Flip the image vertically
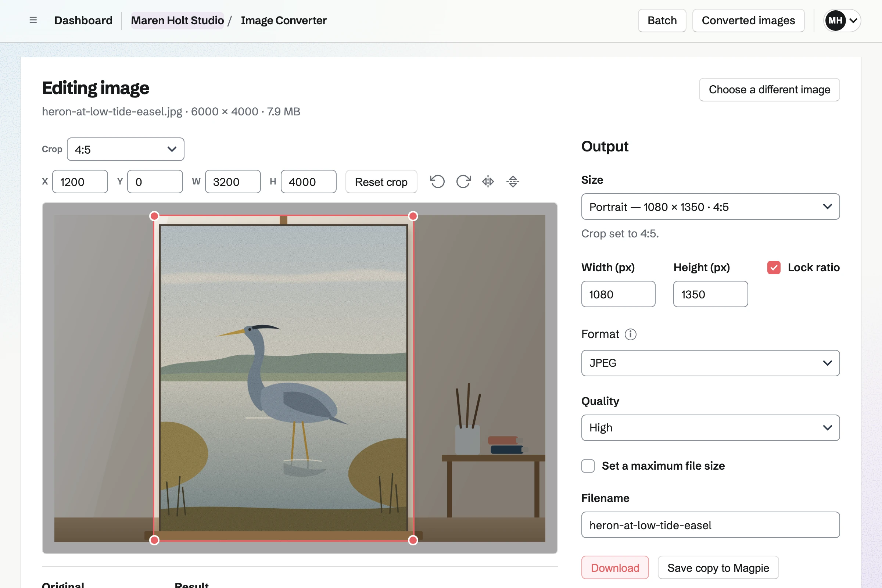Image resolution: width=882 pixels, height=588 pixels. [513, 182]
